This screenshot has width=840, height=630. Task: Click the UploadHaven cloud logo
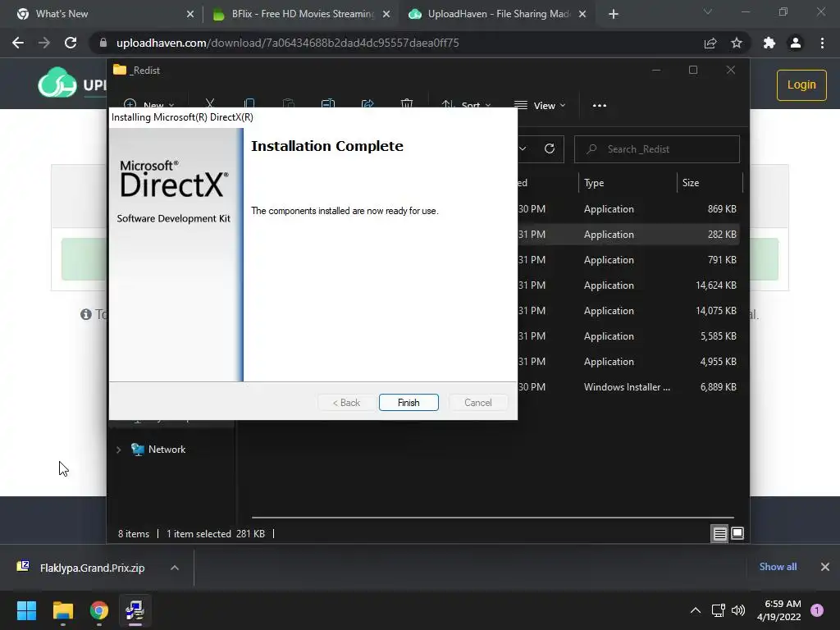[x=57, y=83]
